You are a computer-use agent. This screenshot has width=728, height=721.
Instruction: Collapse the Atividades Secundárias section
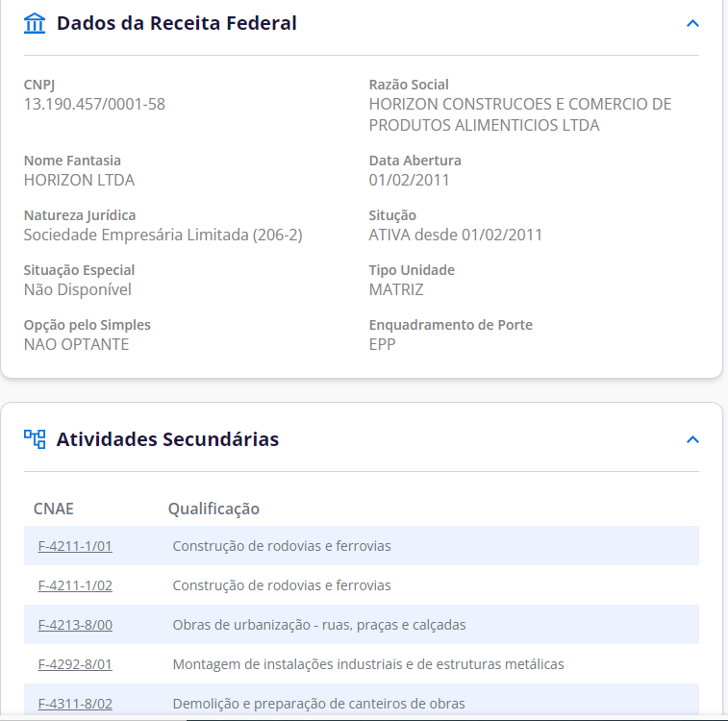(692, 439)
